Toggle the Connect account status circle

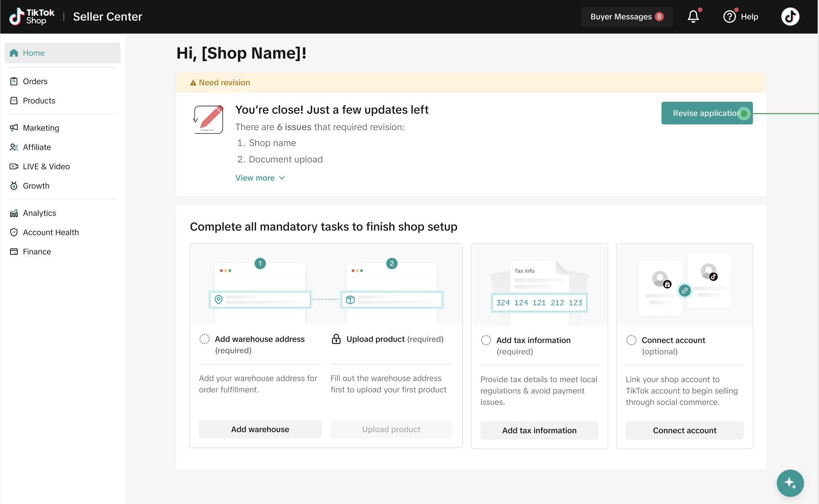point(631,340)
